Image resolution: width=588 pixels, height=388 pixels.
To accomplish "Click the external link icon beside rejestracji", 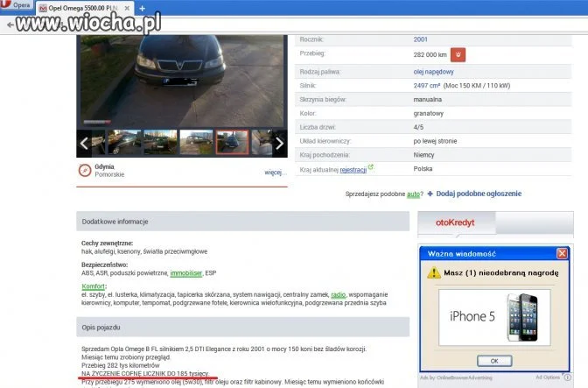I will click(x=370, y=167).
